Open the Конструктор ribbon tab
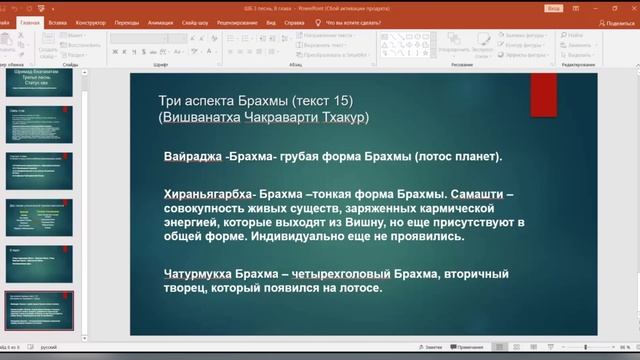Image resolution: width=640 pixels, height=360 pixels. 91,23
